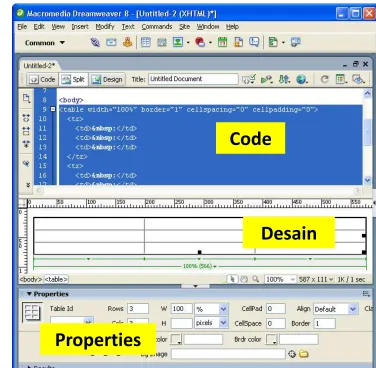376x368 pixels.
Task: Open the height unit pixels dropdown
Action: [224, 323]
